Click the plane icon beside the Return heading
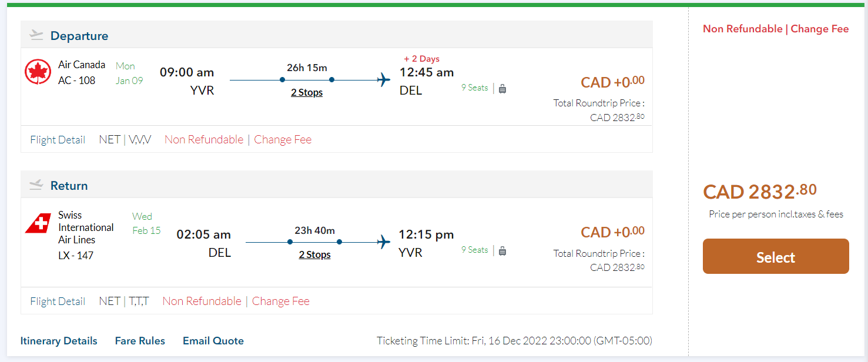Image resolution: width=868 pixels, height=362 pixels. pos(36,185)
